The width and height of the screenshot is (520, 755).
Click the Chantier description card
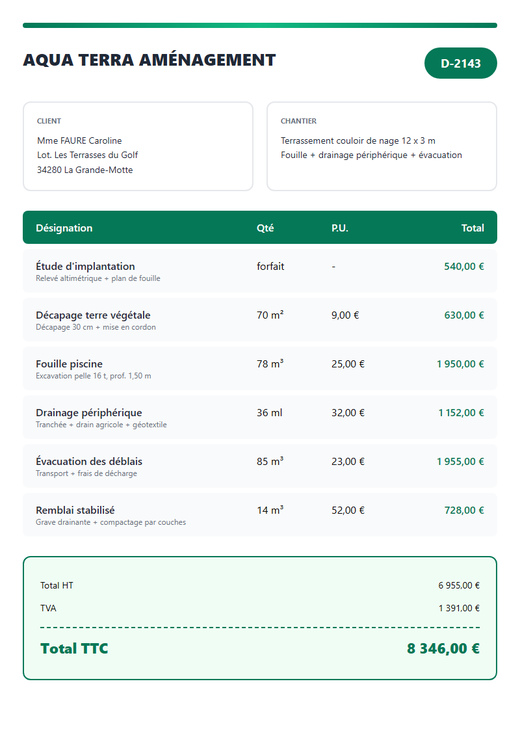pos(382,146)
